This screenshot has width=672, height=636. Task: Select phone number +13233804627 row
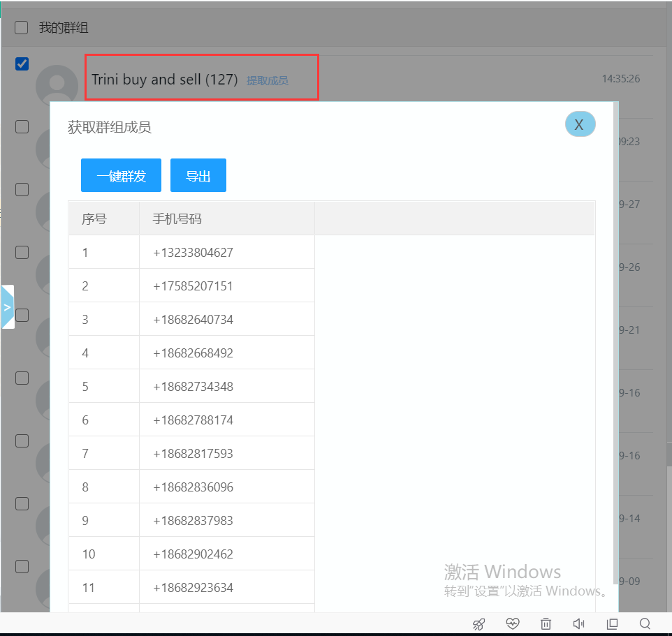[x=193, y=253]
